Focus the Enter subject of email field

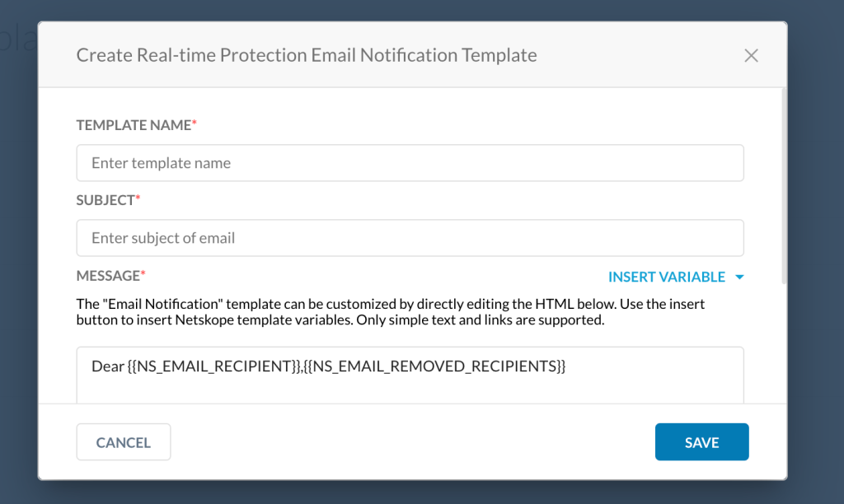[410, 238]
